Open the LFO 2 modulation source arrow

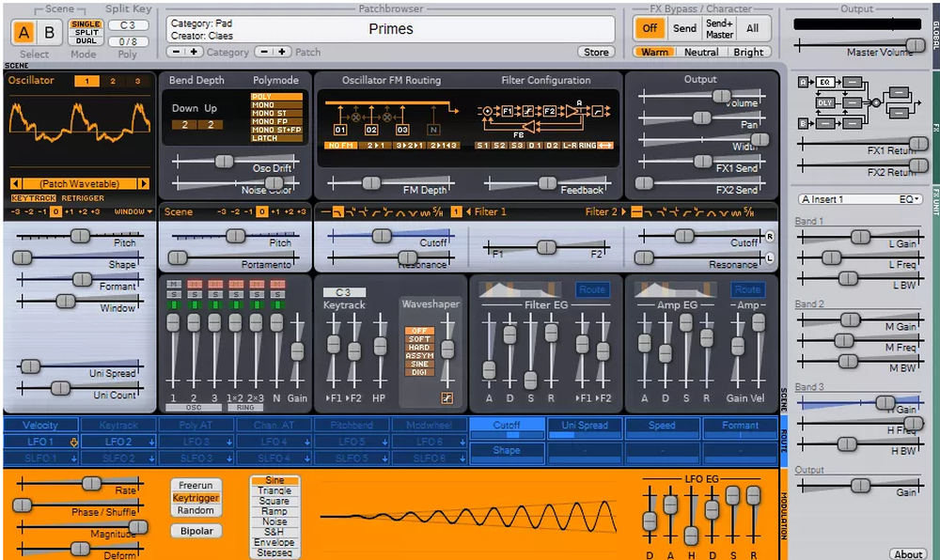[x=151, y=442]
